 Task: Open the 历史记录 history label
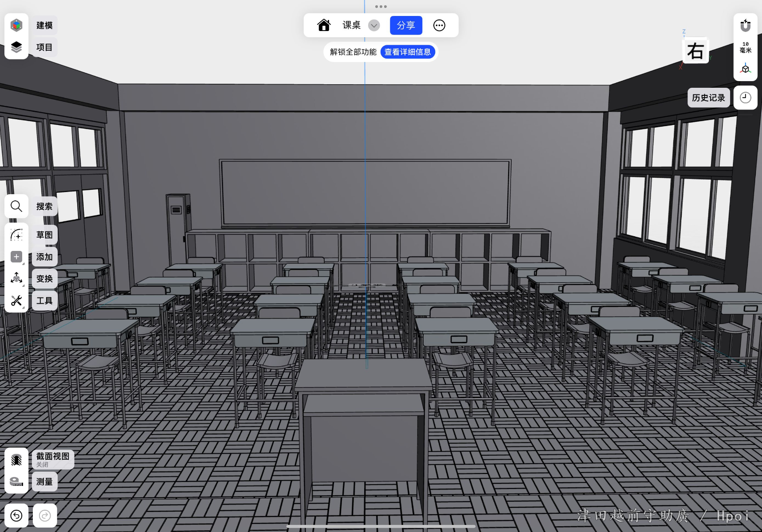click(x=708, y=98)
